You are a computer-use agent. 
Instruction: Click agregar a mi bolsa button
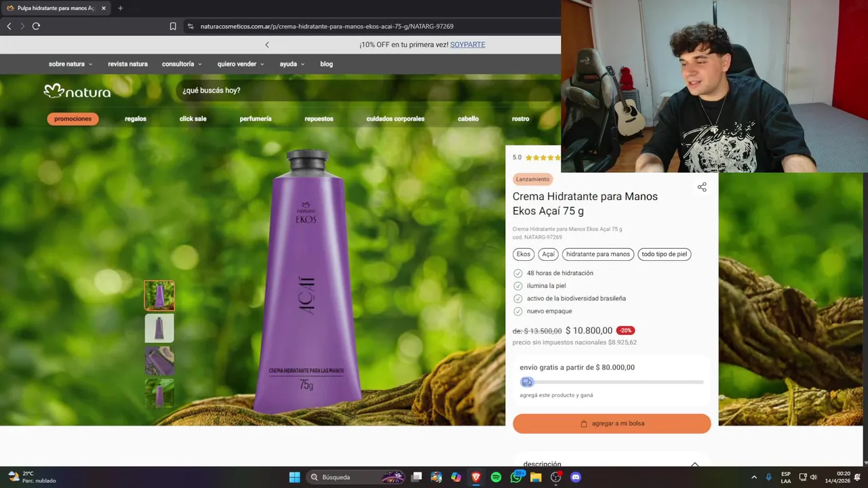pyautogui.click(x=612, y=424)
